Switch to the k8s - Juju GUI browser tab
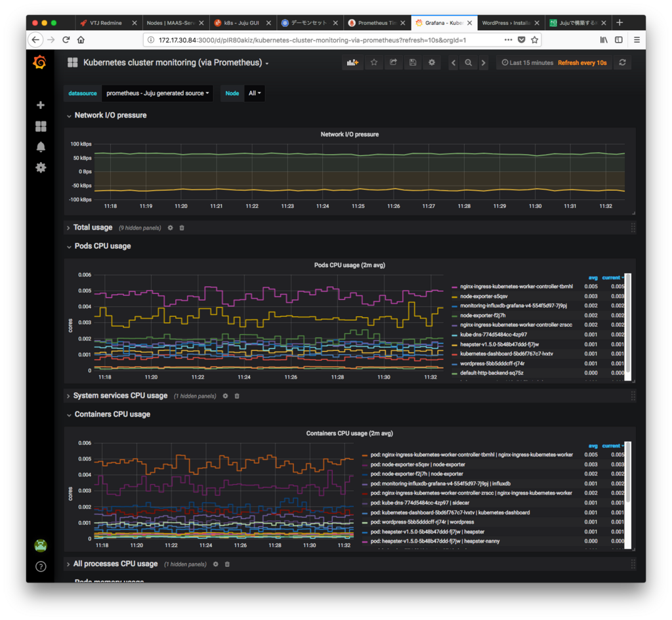The width and height of the screenshot is (672, 620). (241, 23)
